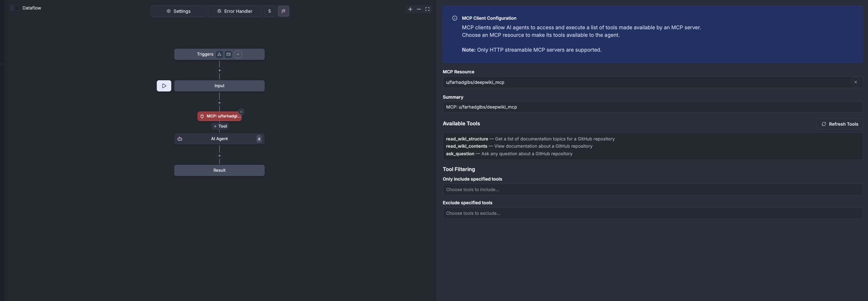This screenshot has width=868, height=301.
Task: Zoom out using the minus icon
Action: tap(419, 9)
